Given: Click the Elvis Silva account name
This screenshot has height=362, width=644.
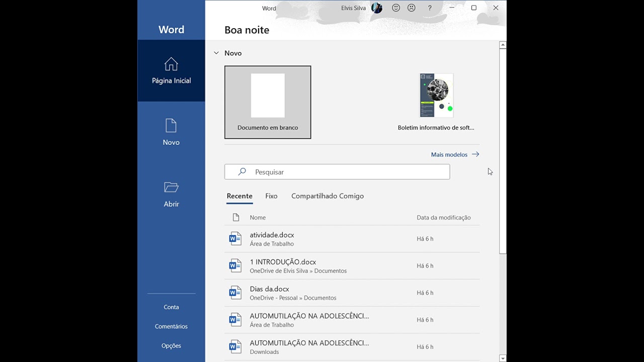Looking at the screenshot, I should 353,8.
